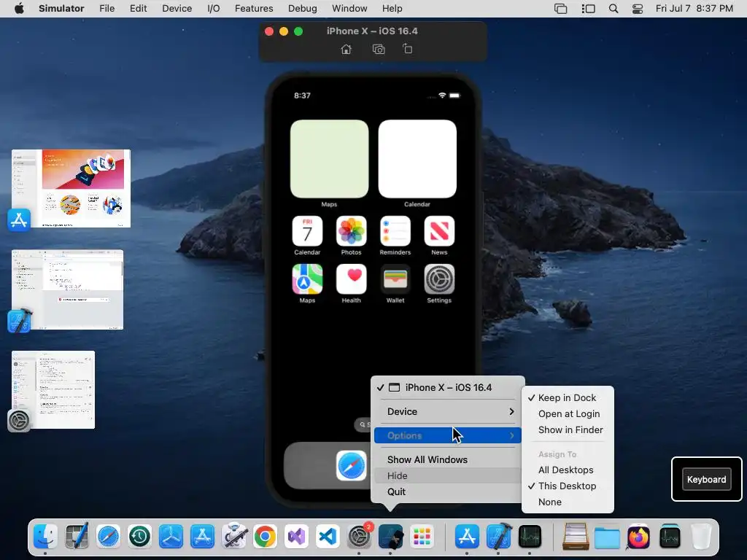Open the small Maps app icon beside Health
This screenshot has height=560, width=747.
(307, 279)
